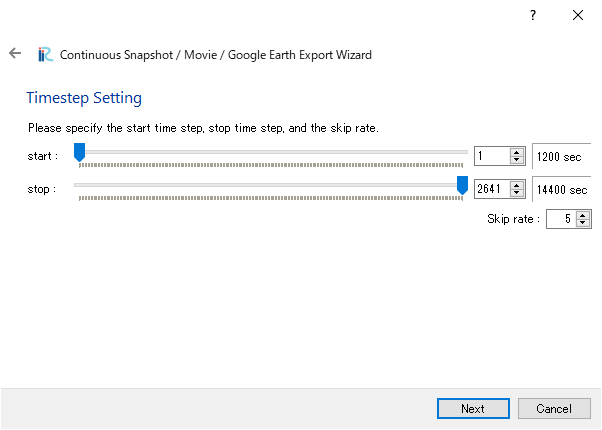Image resolution: width=602 pixels, height=430 pixels.
Task: Click the start slider handle
Action: click(79, 152)
